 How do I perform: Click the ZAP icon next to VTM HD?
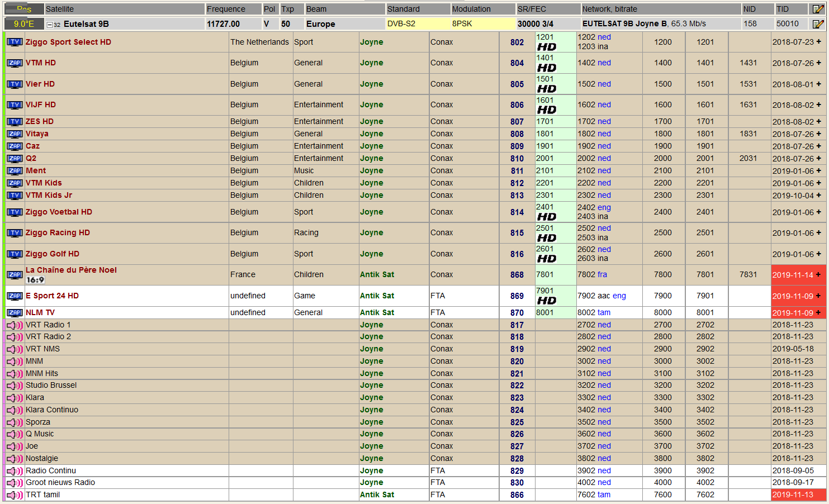(x=15, y=63)
